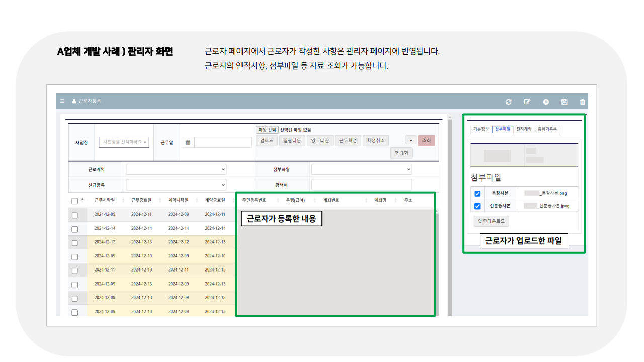Click the plus icon to add a record

[x=546, y=102]
